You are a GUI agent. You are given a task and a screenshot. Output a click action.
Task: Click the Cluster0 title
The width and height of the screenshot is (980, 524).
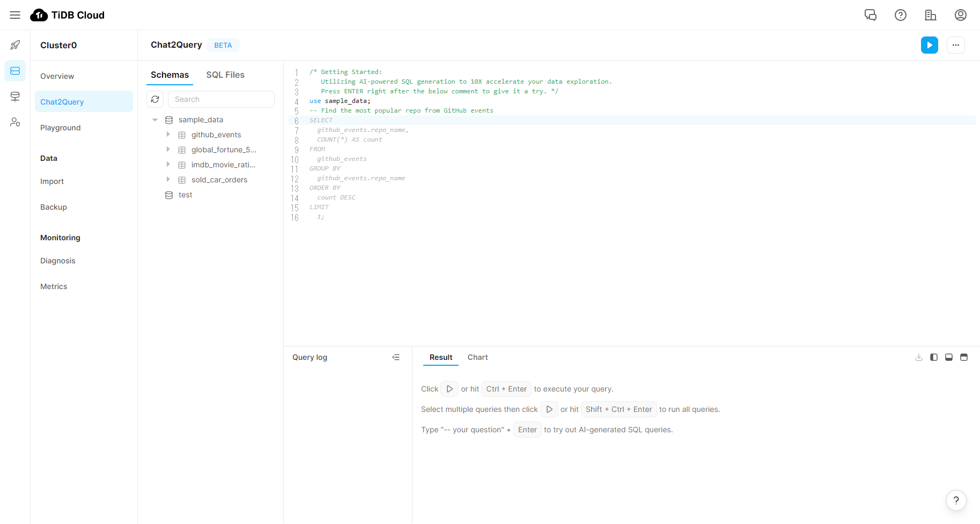click(x=58, y=45)
